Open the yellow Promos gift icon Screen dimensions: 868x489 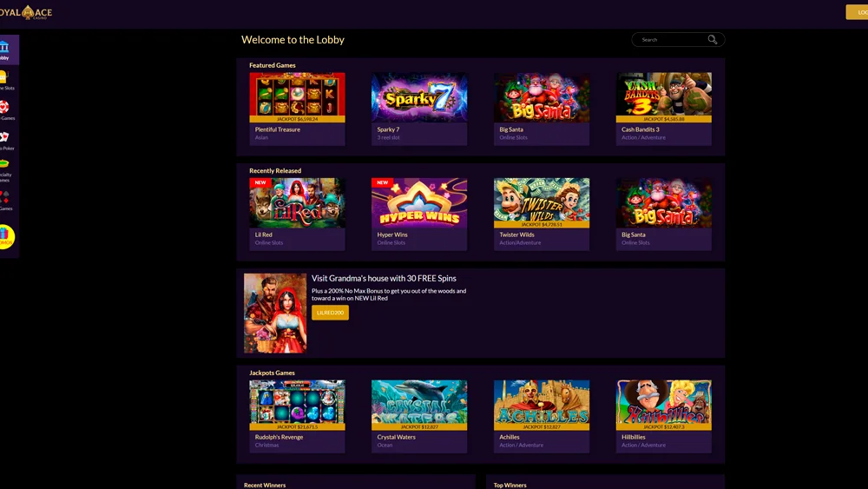pyautogui.click(x=5, y=236)
